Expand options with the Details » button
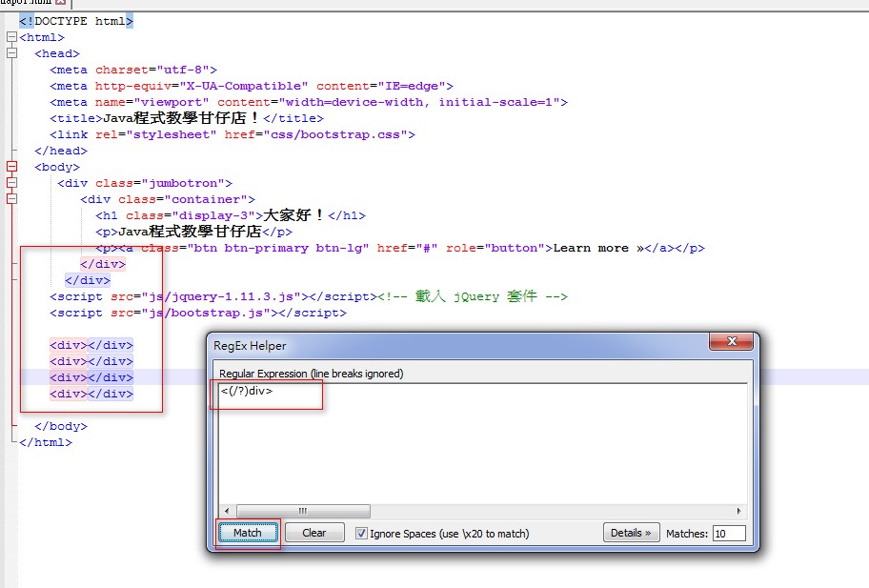869x588 pixels. click(631, 533)
